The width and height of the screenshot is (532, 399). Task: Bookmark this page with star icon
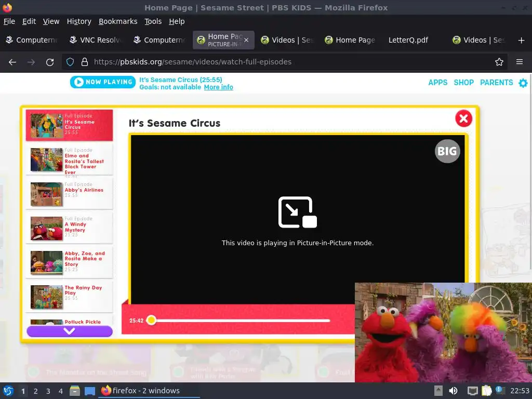pyautogui.click(x=499, y=62)
